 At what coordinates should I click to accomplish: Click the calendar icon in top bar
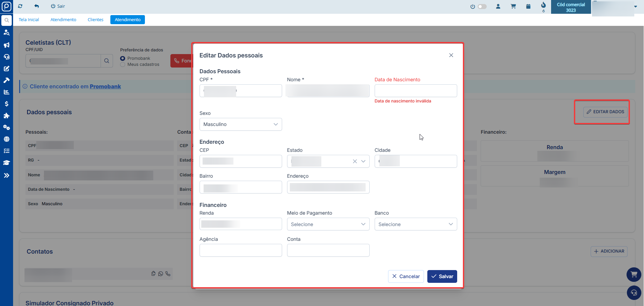click(x=528, y=6)
